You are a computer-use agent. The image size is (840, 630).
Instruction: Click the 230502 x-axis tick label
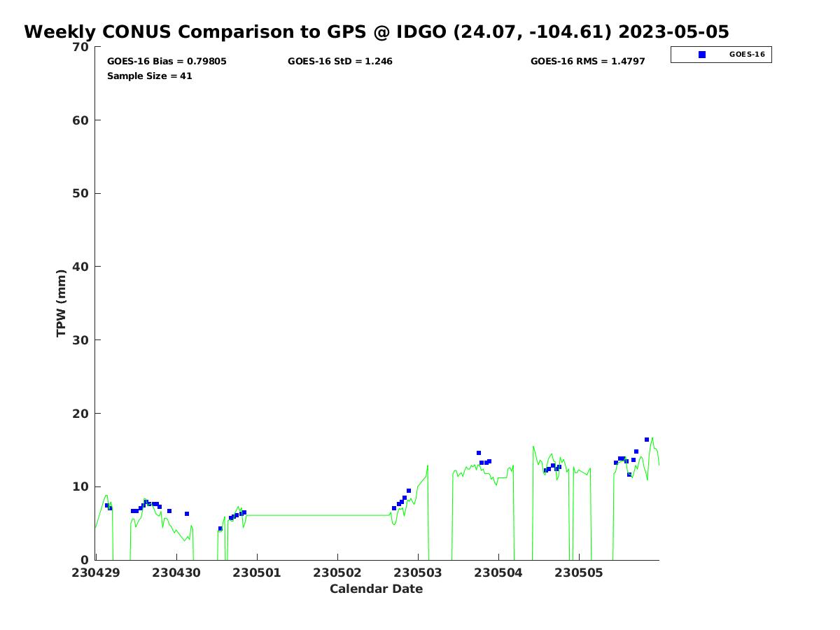pos(337,573)
